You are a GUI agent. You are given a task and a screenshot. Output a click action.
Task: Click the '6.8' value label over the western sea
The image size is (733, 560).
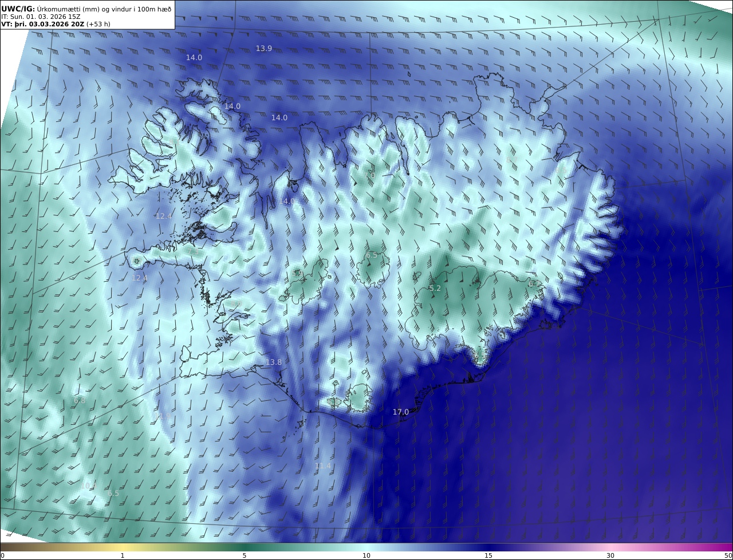point(80,401)
